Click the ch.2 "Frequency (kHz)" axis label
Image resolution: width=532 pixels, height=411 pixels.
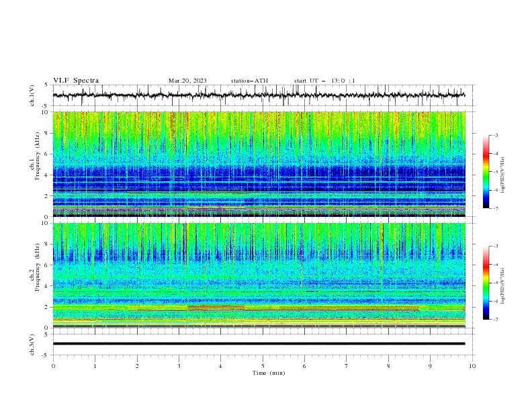[38, 267]
